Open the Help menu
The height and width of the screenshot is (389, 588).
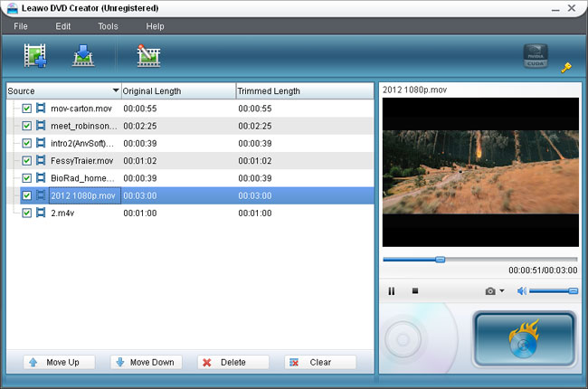coord(155,26)
